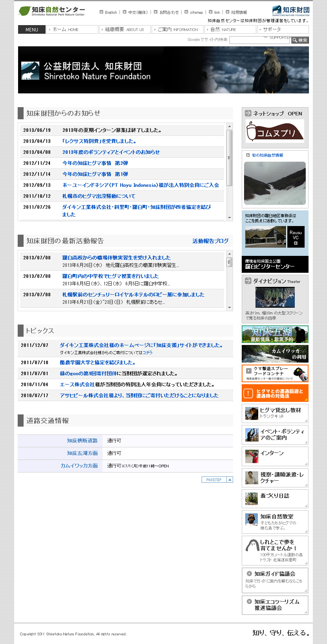Open 羅臼町内の中学校でヒグマ授業 report
The height and width of the screenshot is (644, 327).
[x=110, y=276]
